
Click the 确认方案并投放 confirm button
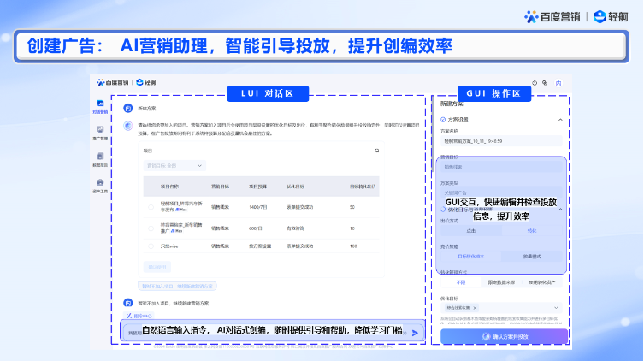point(505,337)
